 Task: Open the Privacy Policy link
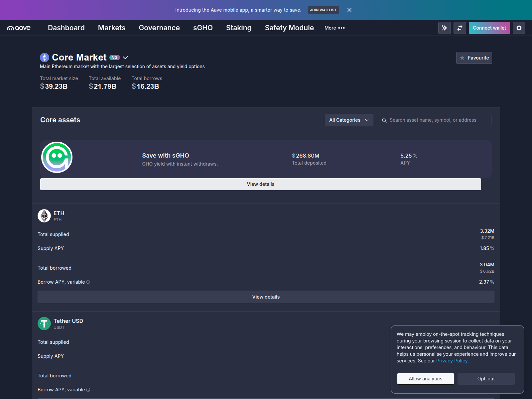(x=453, y=361)
